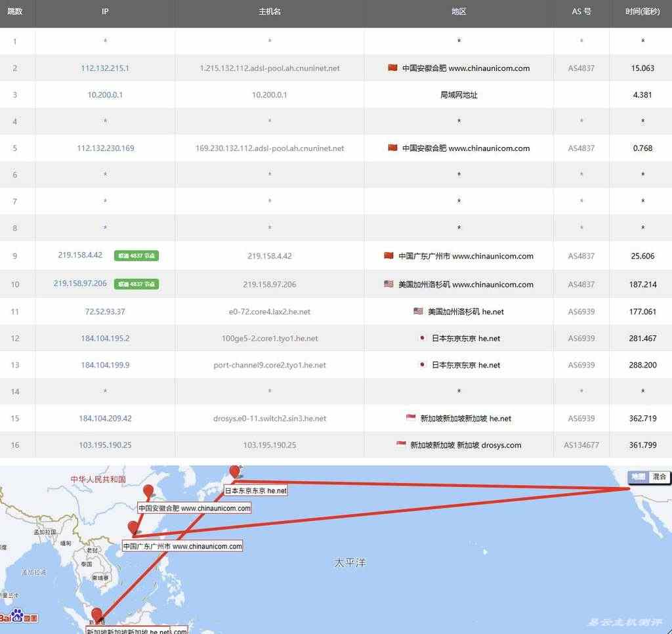Click the 日本东京东京 he.net map label
This screenshot has width=672, height=634.
click(x=256, y=490)
